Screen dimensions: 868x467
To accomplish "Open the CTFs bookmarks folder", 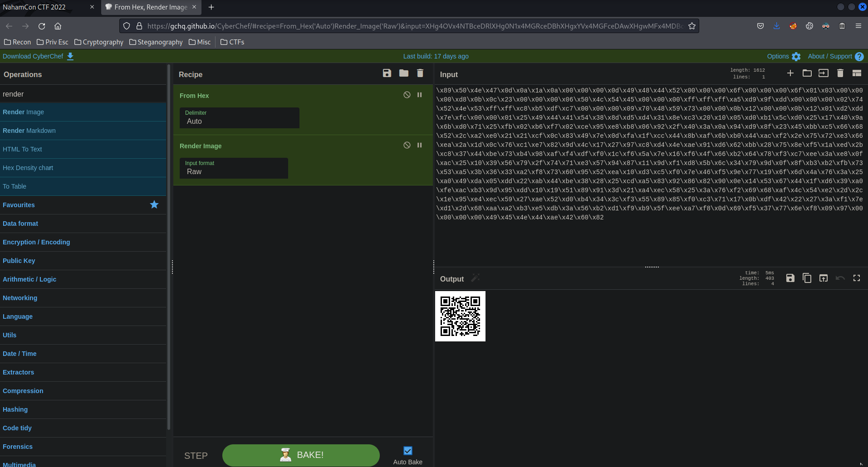I will [232, 42].
